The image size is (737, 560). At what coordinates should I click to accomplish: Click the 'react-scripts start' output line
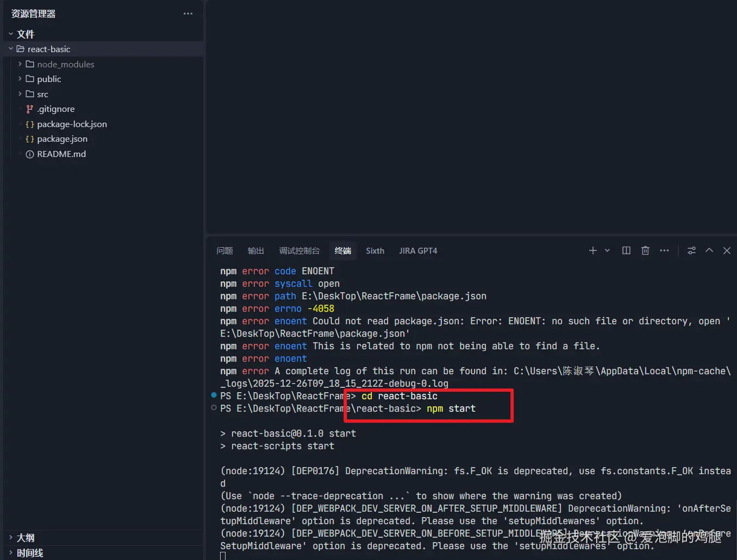tap(277, 446)
